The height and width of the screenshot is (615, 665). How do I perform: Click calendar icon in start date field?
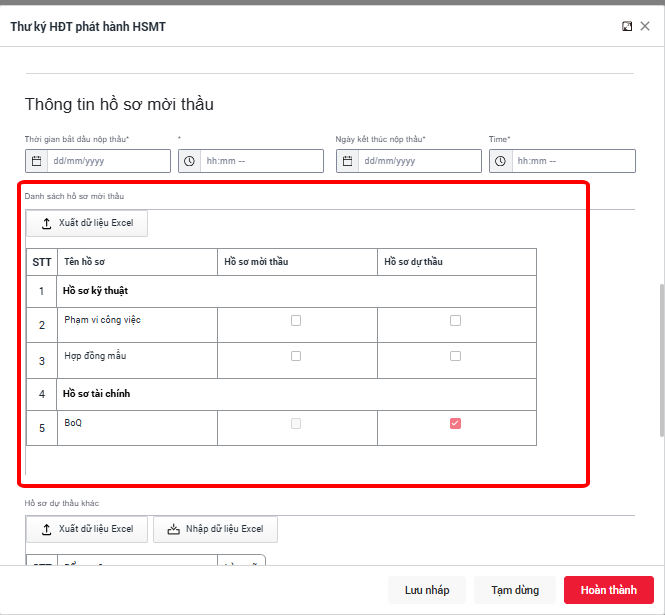[x=37, y=161]
